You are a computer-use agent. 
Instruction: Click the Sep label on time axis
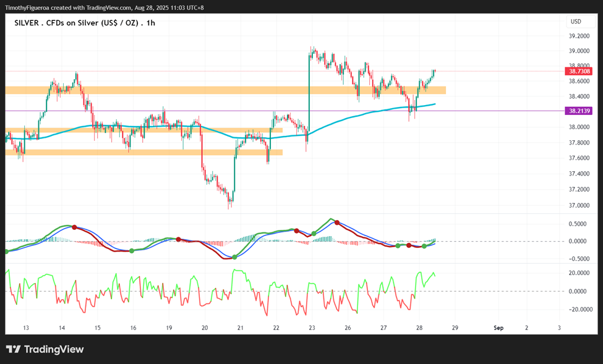pyautogui.click(x=498, y=328)
